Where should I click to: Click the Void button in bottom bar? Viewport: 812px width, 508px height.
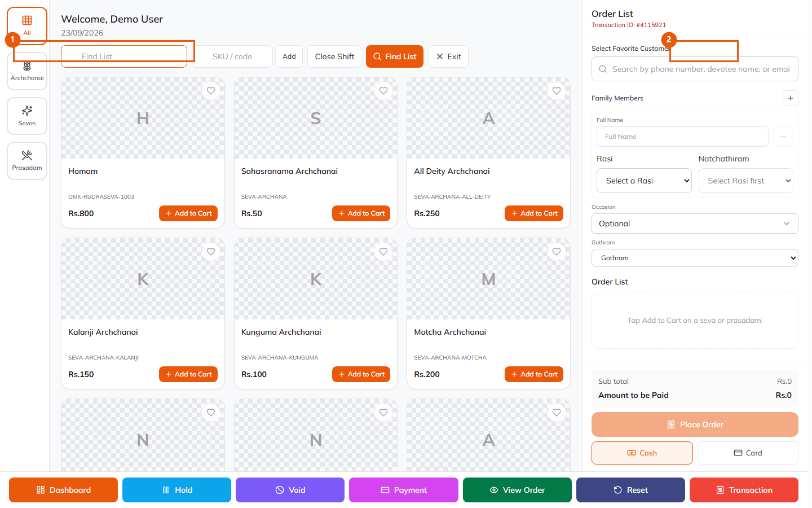[290, 490]
